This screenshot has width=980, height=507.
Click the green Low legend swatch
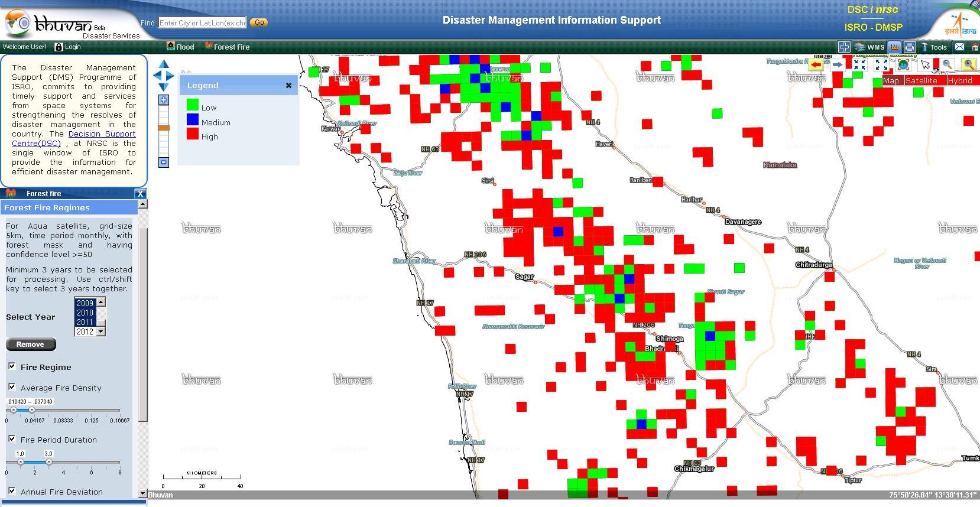click(x=192, y=105)
